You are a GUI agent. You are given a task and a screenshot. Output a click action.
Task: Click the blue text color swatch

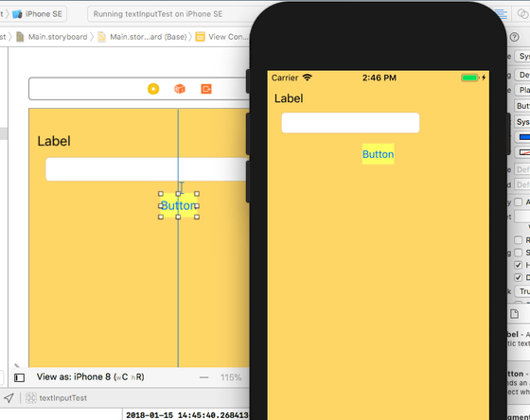pyautogui.click(x=524, y=137)
